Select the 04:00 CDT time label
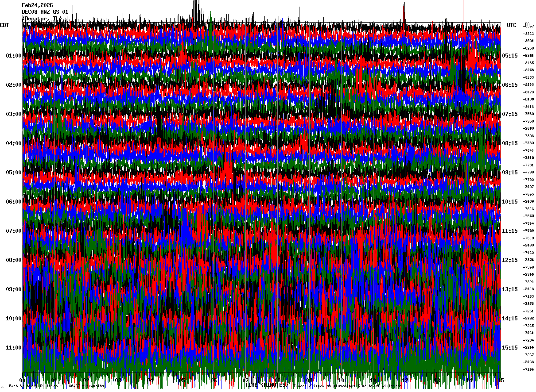536x392 pixels. [14, 143]
